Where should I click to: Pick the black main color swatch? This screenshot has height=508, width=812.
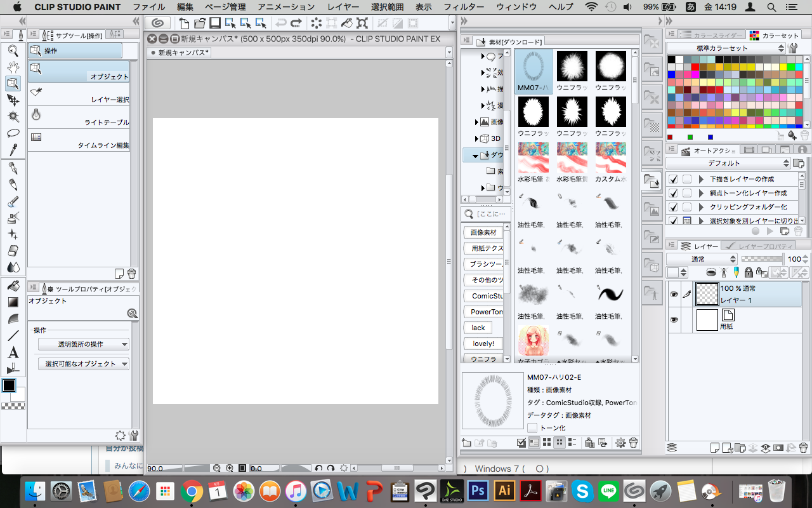pyautogui.click(x=9, y=385)
